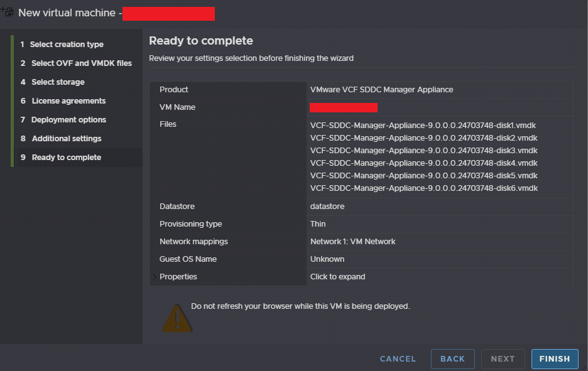Select the disk3.vmdk file name
The image size is (588, 371).
[424, 150]
